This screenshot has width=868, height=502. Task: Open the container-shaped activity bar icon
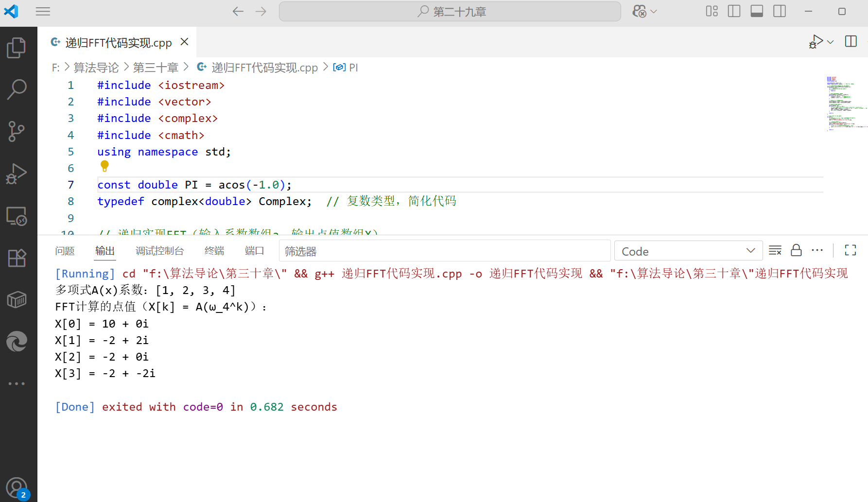coord(17,300)
